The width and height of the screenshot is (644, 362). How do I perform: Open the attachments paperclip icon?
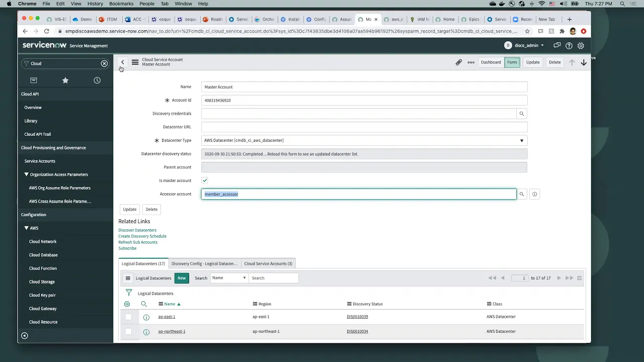(458, 62)
